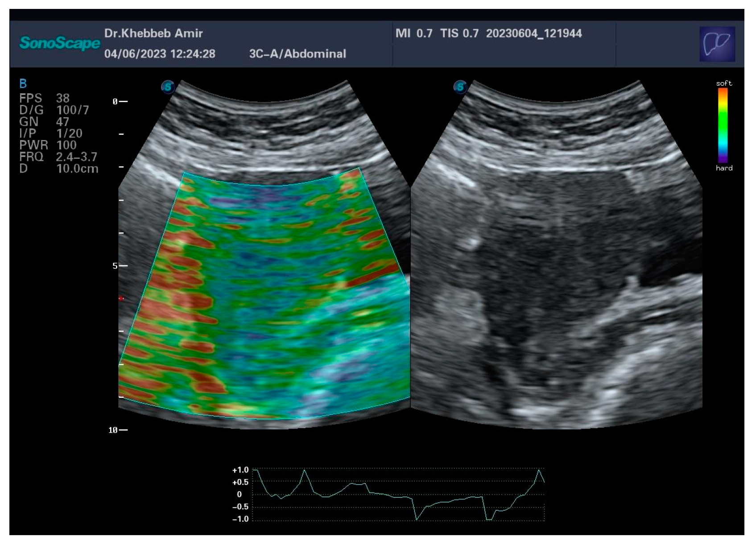Screen dimensions: 756x545
Task: Click the S orientation marker on the right image
Action: coord(460,87)
